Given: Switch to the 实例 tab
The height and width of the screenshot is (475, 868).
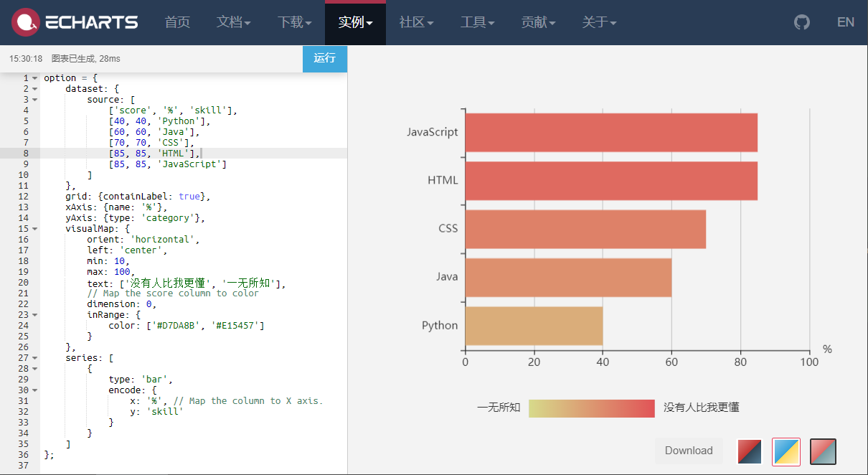Looking at the screenshot, I should pyautogui.click(x=354, y=22).
